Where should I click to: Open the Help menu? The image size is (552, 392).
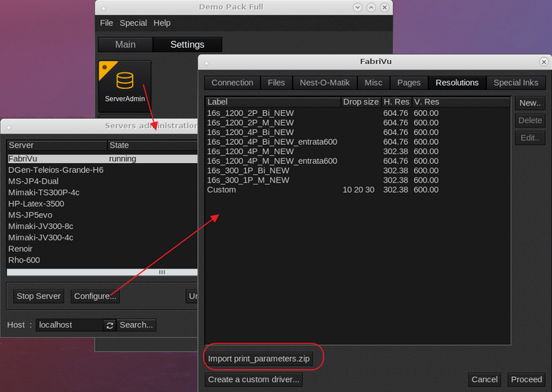162,24
